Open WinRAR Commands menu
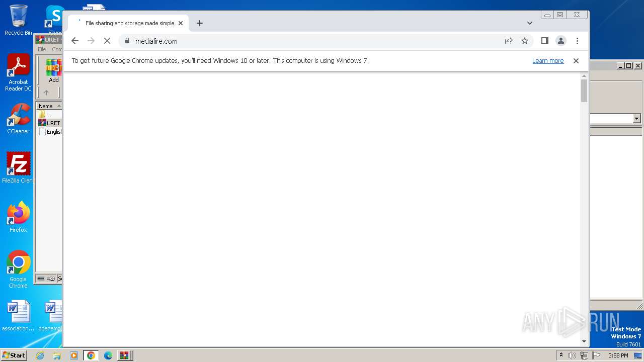 (x=57, y=49)
